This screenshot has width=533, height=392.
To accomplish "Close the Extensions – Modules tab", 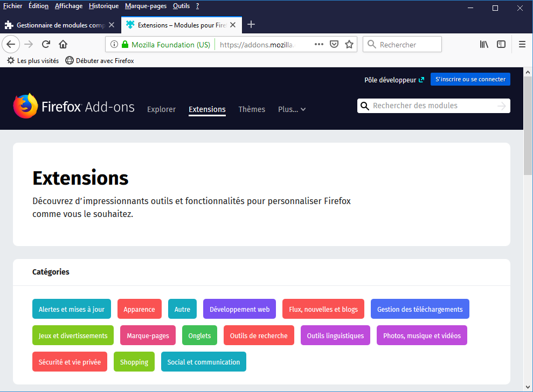I will point(233,25).
